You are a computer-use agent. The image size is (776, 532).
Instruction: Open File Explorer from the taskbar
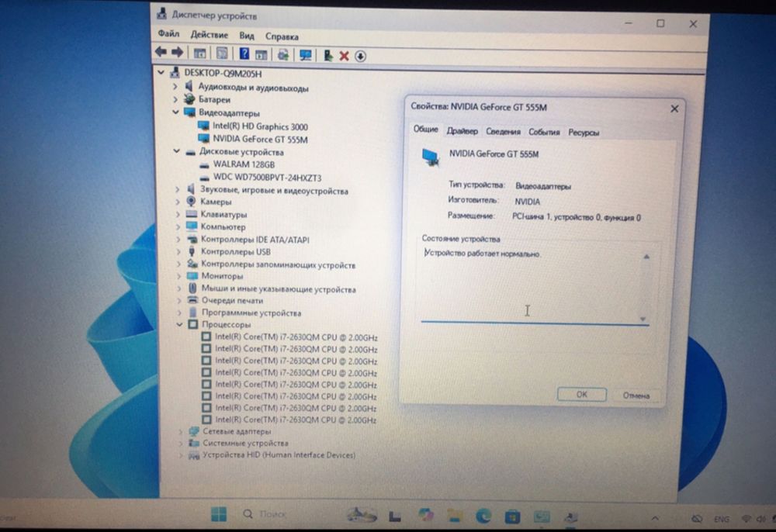(x=454, y=516)
